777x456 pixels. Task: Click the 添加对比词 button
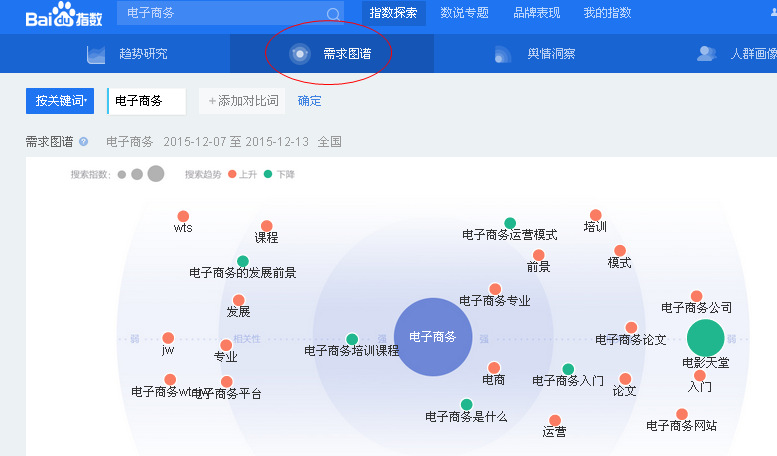point(242,101)
